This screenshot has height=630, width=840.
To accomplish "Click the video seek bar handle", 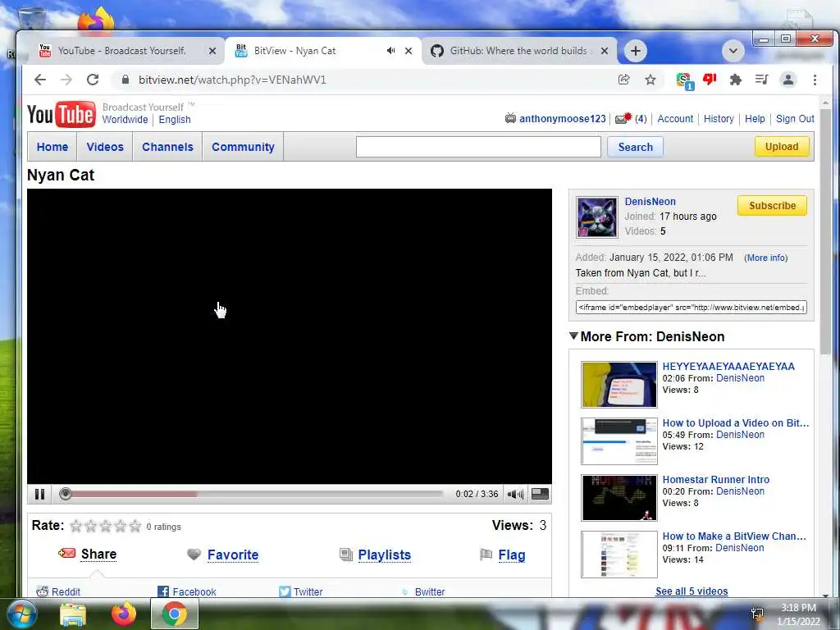I will 66,494.
